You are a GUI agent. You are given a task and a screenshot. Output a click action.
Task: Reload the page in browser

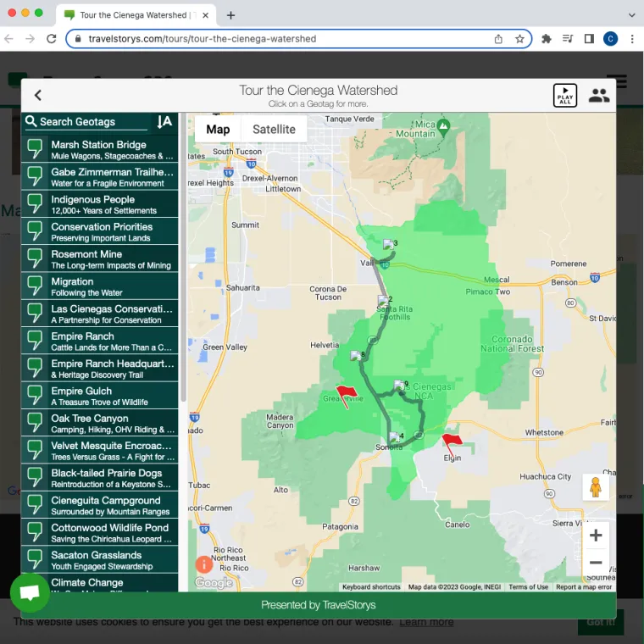(x=52, y=39)
